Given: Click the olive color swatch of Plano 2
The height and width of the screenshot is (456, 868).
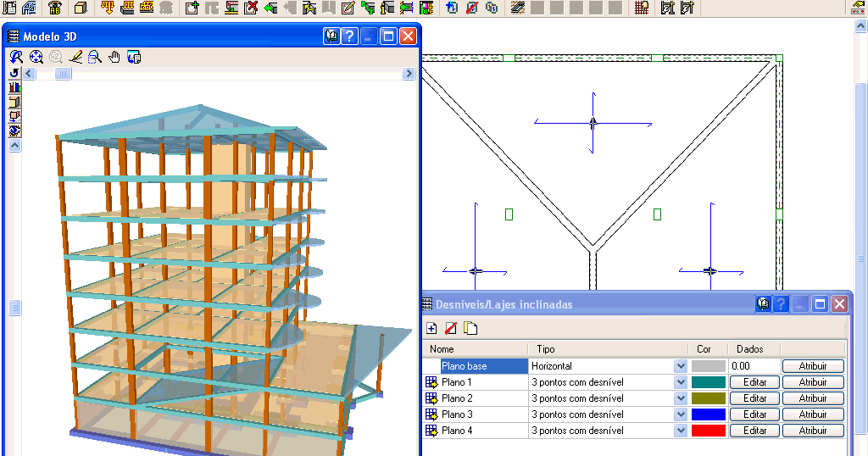Looking at the screenshot, I should (708, 398).
